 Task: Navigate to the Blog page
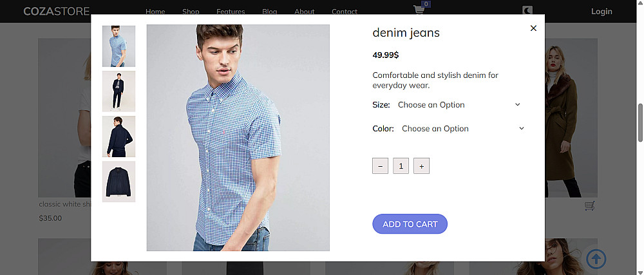270,12
